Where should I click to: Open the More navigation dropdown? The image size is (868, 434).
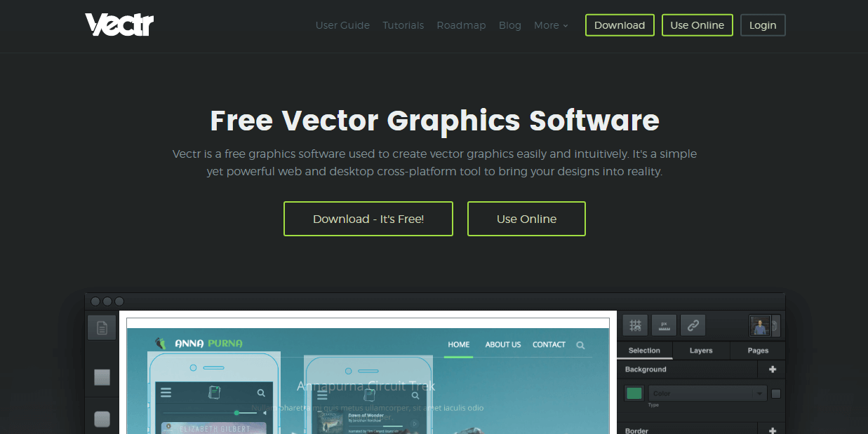[x=551, y=25]
